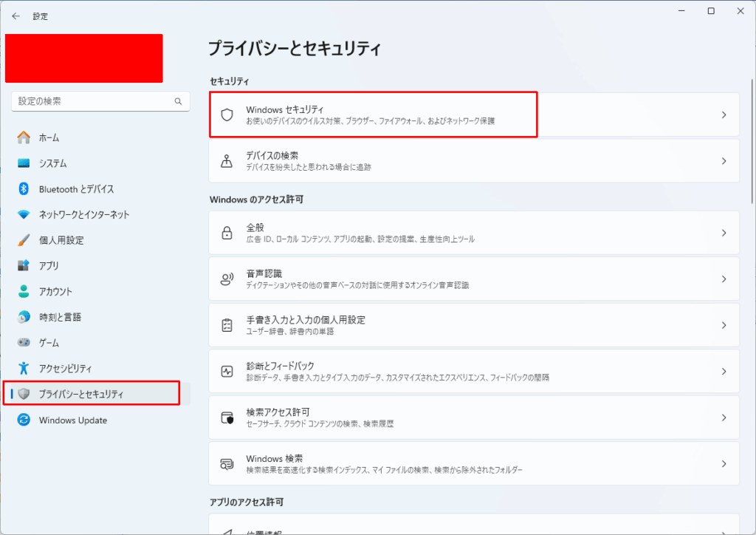Minimize the 設定 window
Screen dimensions: 756x535
(681, 11)
